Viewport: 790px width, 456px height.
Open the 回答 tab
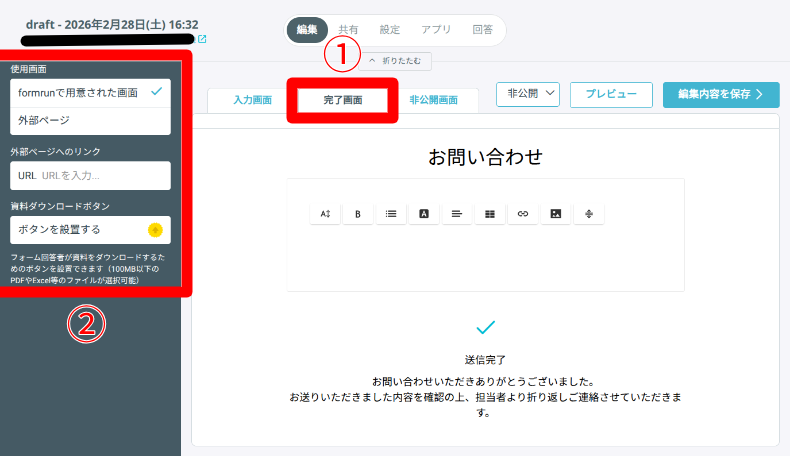click(x=482, y=30)
